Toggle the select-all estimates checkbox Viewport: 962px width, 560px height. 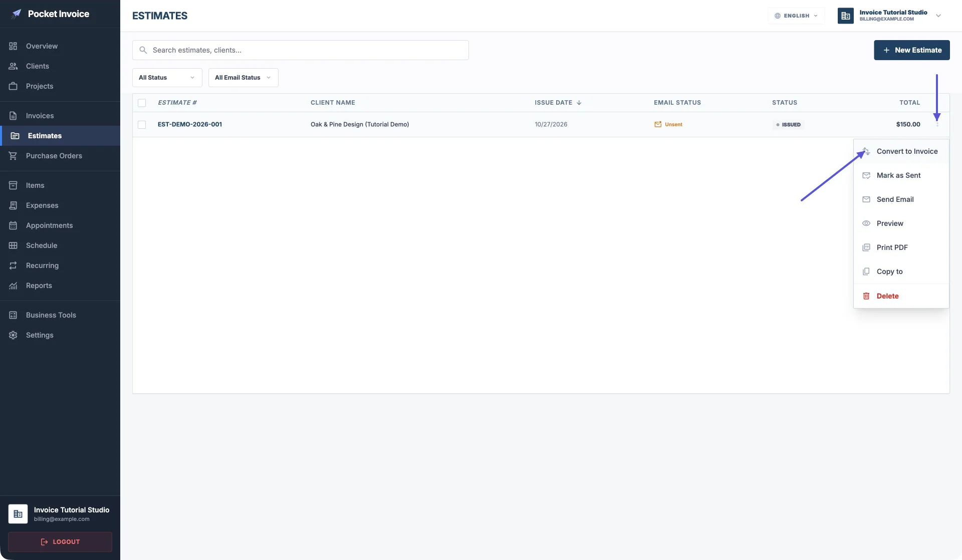[142, 103]
